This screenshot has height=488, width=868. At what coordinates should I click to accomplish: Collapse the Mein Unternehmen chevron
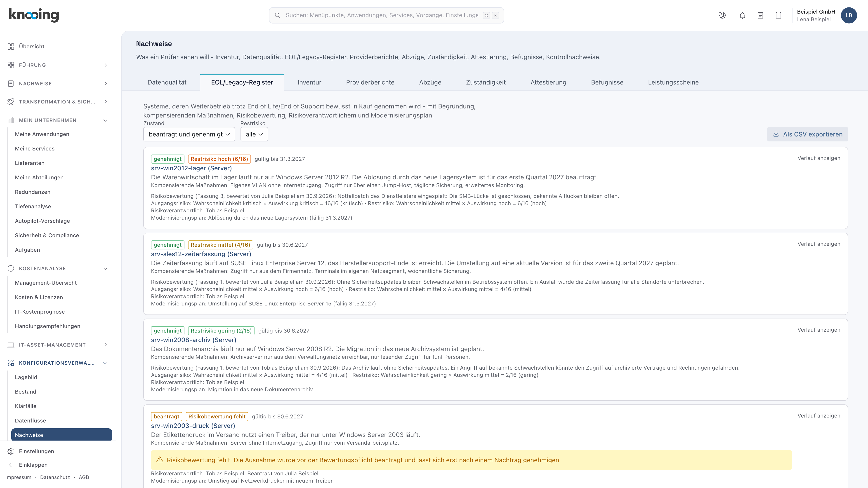click(106, 120)
